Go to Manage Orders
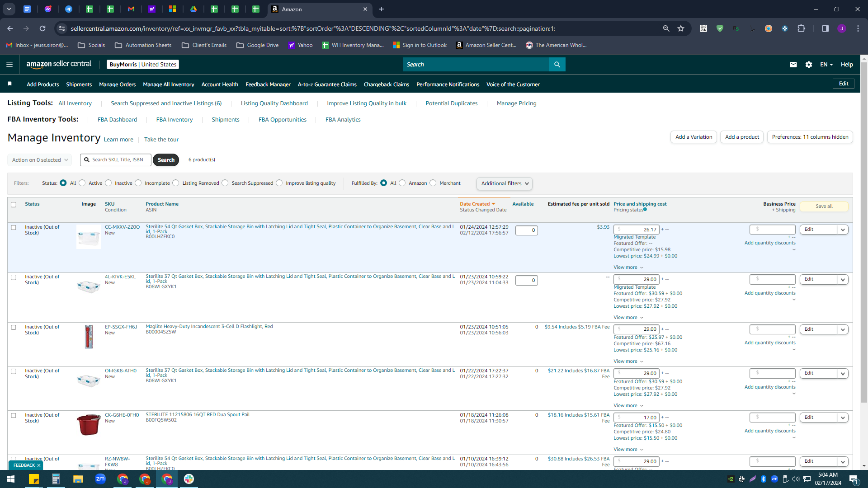Image resolution: width=868 pixels, height=488 pixels. click(117, 84)
